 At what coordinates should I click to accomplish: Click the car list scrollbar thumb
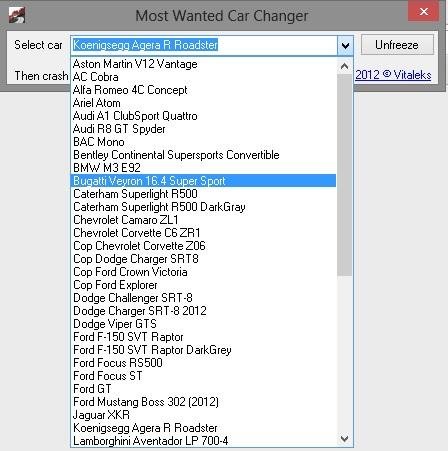point(345,175)
